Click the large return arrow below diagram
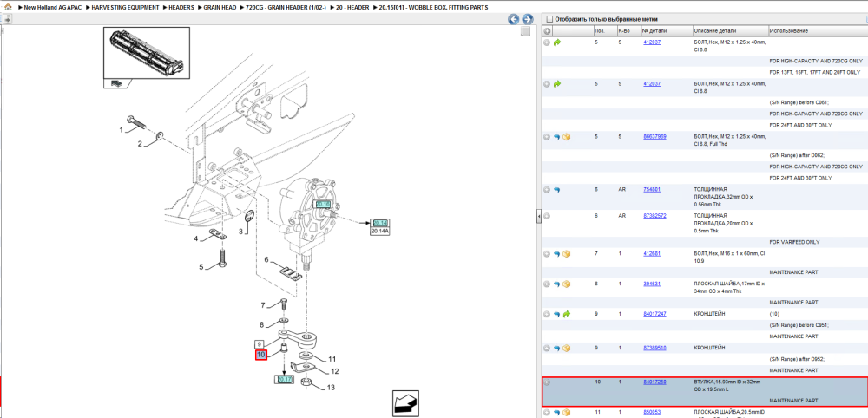 point(405,403)
